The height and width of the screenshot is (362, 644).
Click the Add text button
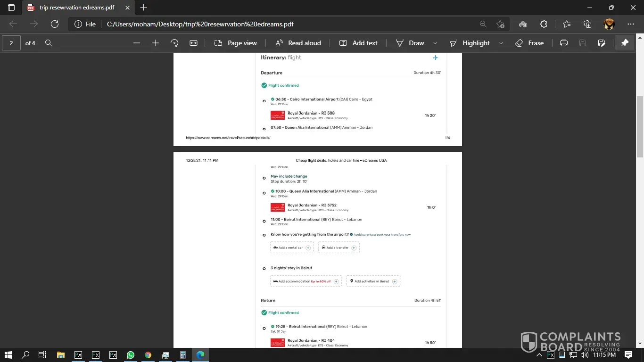[358, 43]
